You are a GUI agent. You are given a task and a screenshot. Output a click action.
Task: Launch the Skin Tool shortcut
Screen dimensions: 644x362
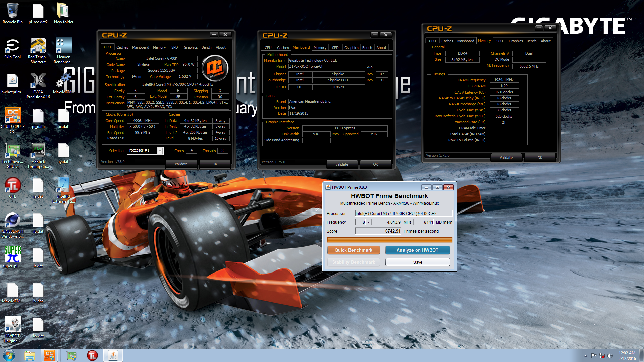pos(13,48)
